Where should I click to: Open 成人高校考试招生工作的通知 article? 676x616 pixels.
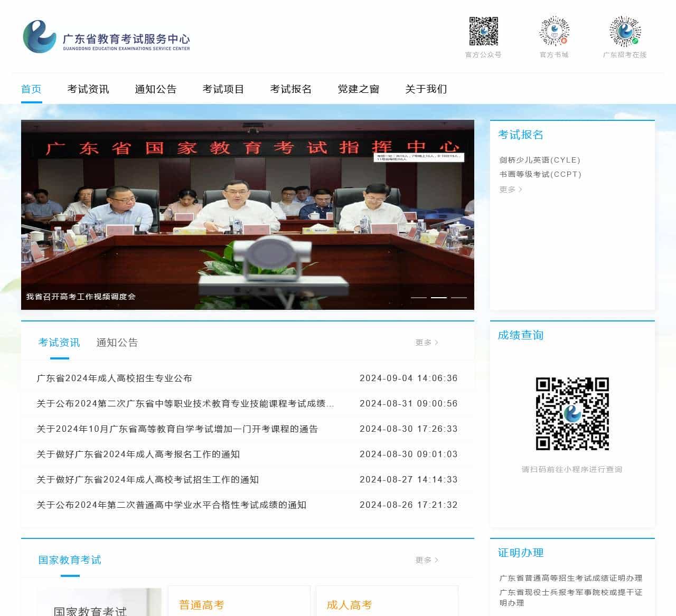point(148,479)
